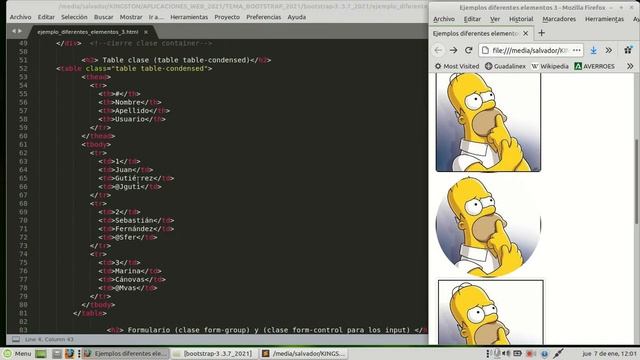Open the AVERROES bookmark

[594, 66]
